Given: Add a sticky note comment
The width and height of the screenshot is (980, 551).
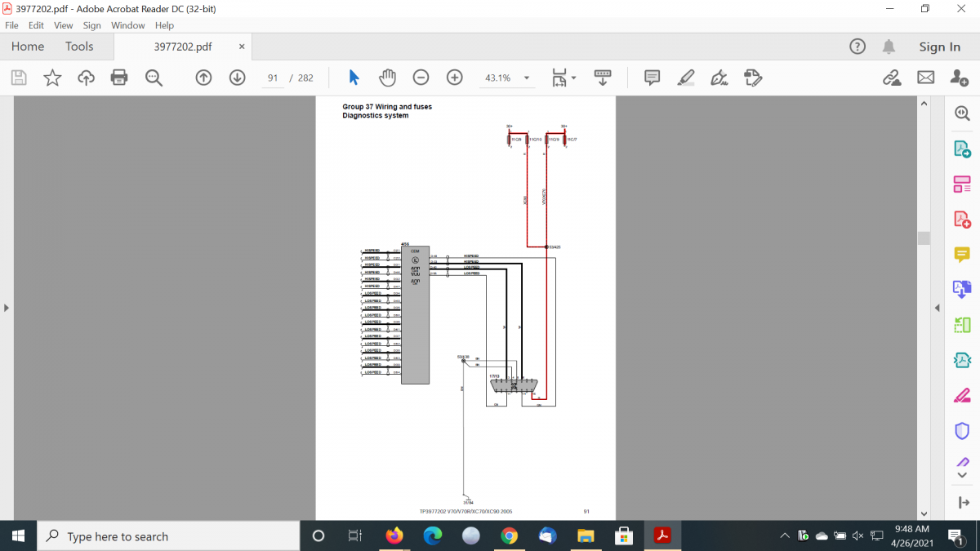Looking at the screenshot, I should [x=652, y=78].
